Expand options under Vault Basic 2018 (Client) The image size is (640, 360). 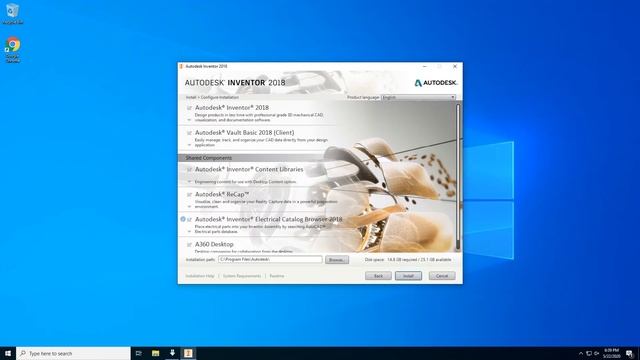[x=189, y=145]
